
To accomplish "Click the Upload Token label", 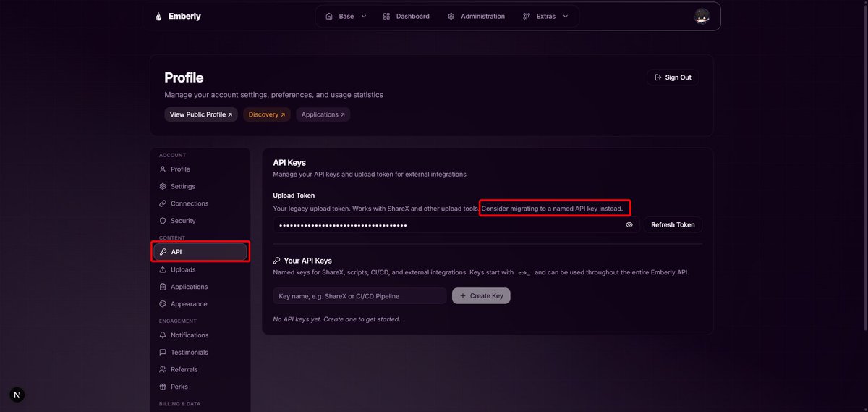I will (x=294, y=196).
